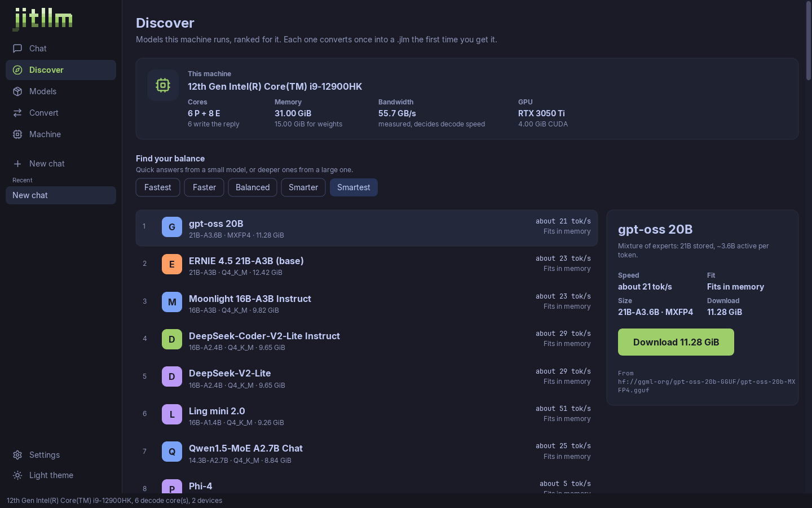The width and height of the screenshot is (812, 508).
Task: Click 'about 51 tok/s' for Ling mini
Action: [563, 409]
